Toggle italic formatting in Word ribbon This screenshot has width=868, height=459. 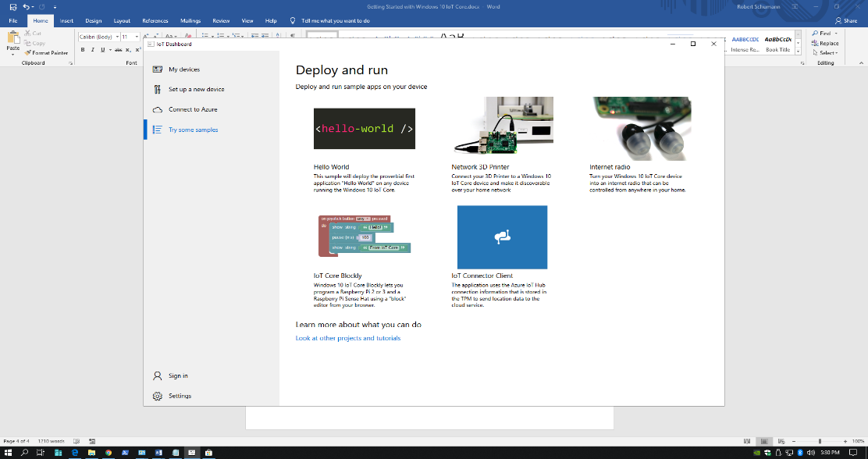pos(92,50)
